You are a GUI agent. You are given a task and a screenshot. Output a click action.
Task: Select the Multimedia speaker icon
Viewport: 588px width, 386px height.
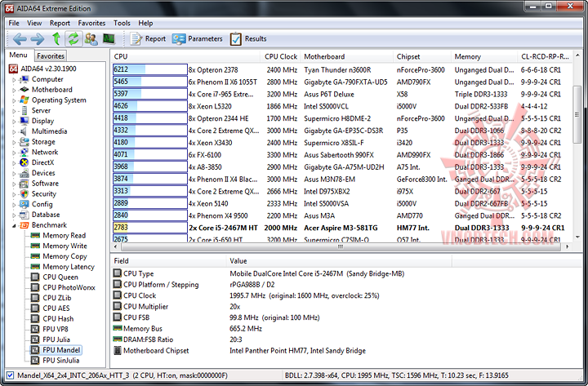point(24,131)
